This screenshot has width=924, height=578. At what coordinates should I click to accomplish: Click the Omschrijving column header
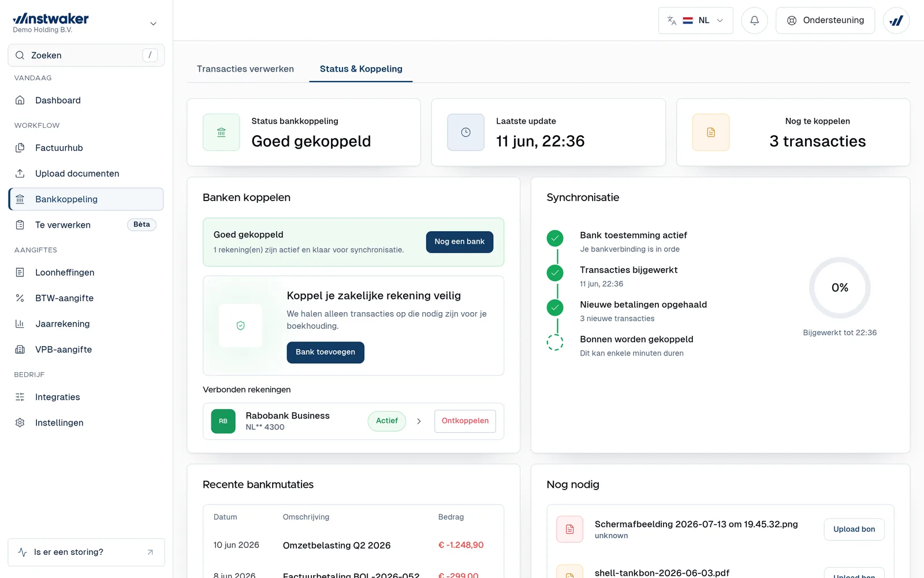(306, 517)
